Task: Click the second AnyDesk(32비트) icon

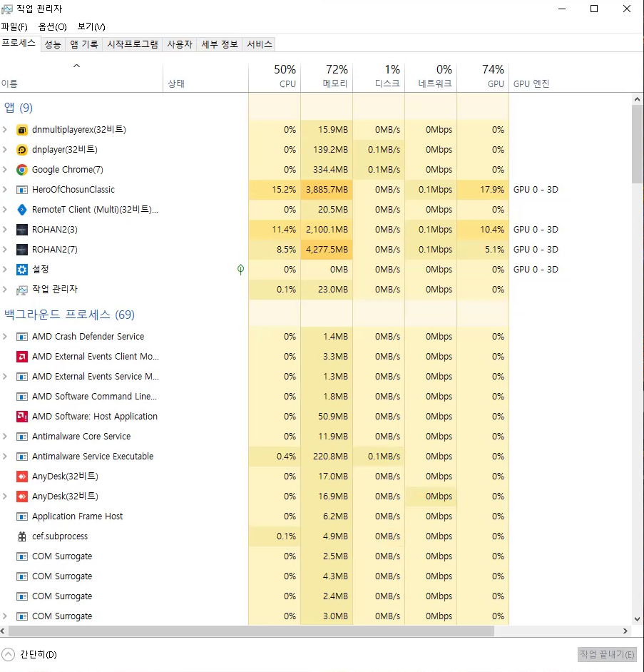Action: (x=22, y=497)
